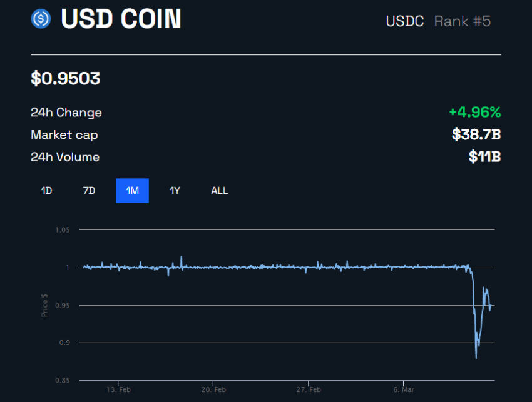Switch chart range to ALL
Viewport: 532px width, 402px height.
(x=220, y=191)
